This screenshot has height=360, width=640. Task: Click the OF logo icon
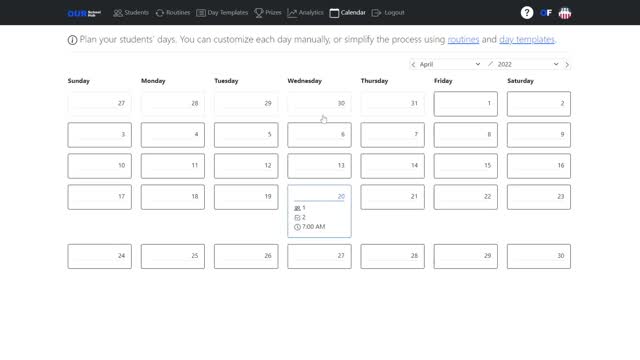(546, 13)
